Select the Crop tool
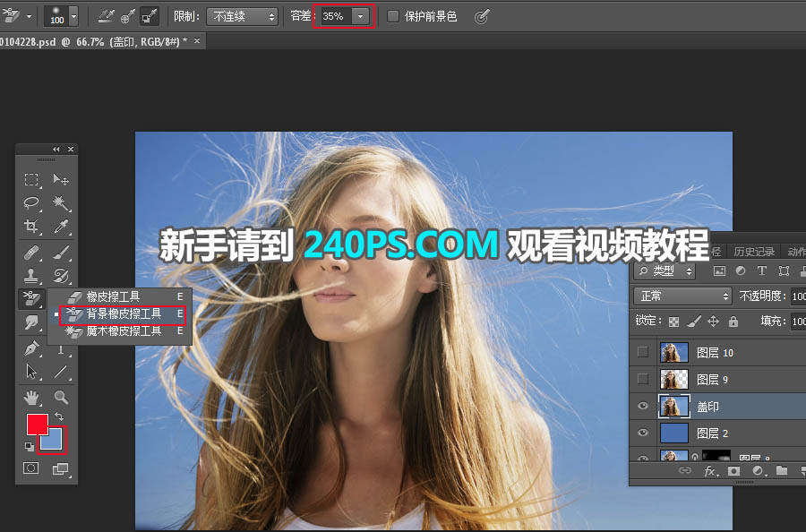 30,227
